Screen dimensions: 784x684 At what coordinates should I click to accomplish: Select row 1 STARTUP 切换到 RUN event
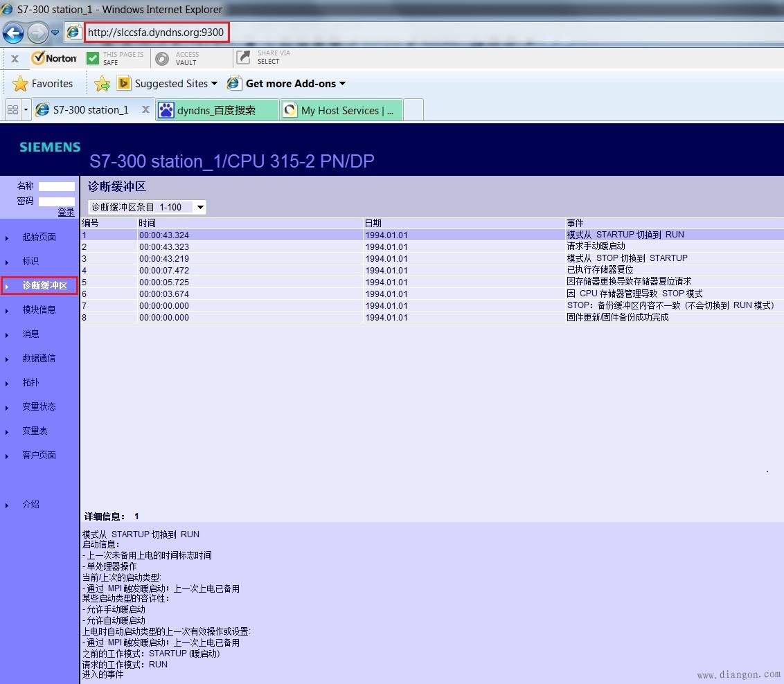tap(432, 235)
